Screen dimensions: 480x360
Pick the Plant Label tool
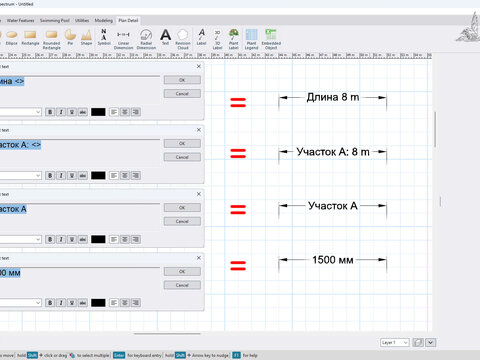coord(233,39)
